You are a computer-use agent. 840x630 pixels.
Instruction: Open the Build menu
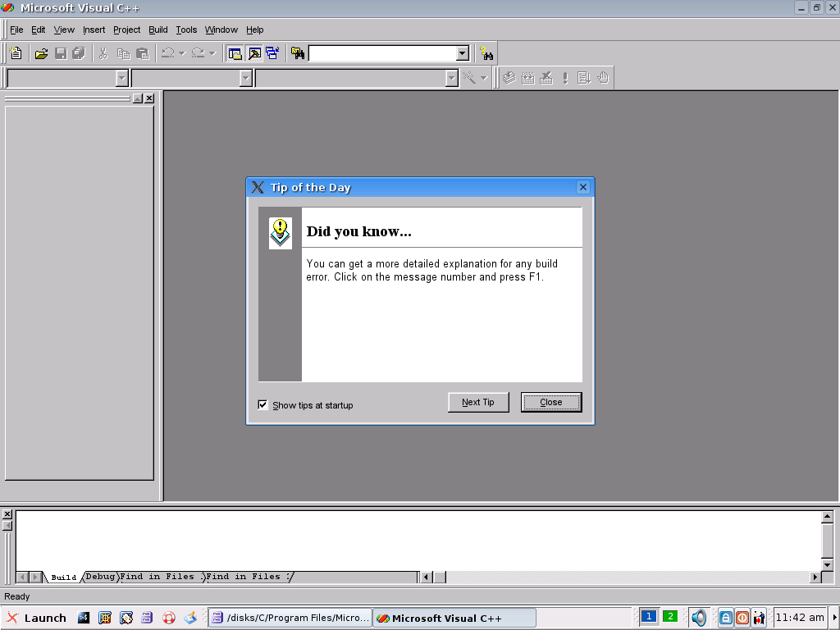click(158, 30)
